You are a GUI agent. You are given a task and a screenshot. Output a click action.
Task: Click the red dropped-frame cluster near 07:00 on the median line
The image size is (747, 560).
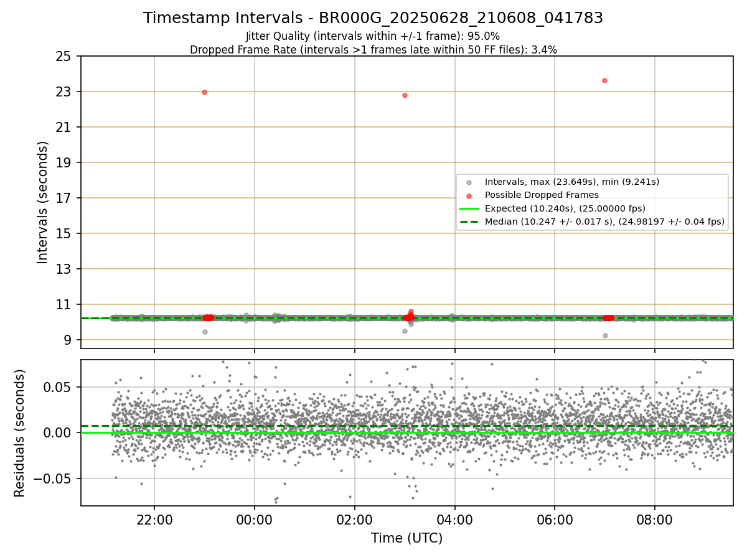(x=609, y=317)
